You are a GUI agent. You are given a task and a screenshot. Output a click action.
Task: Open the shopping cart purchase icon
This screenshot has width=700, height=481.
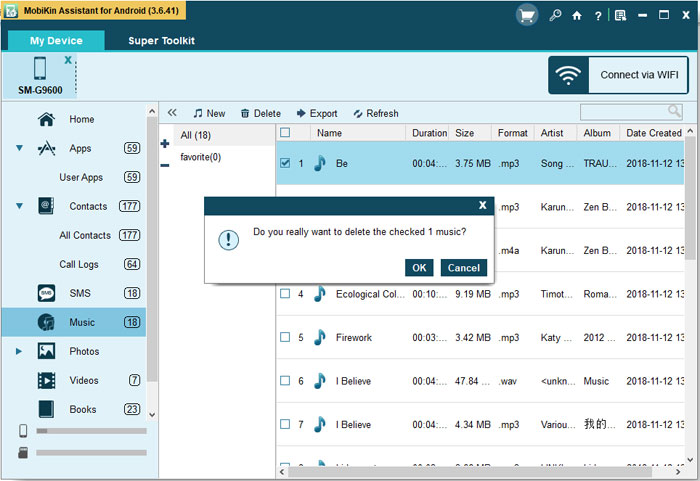[x=527, y=16]
